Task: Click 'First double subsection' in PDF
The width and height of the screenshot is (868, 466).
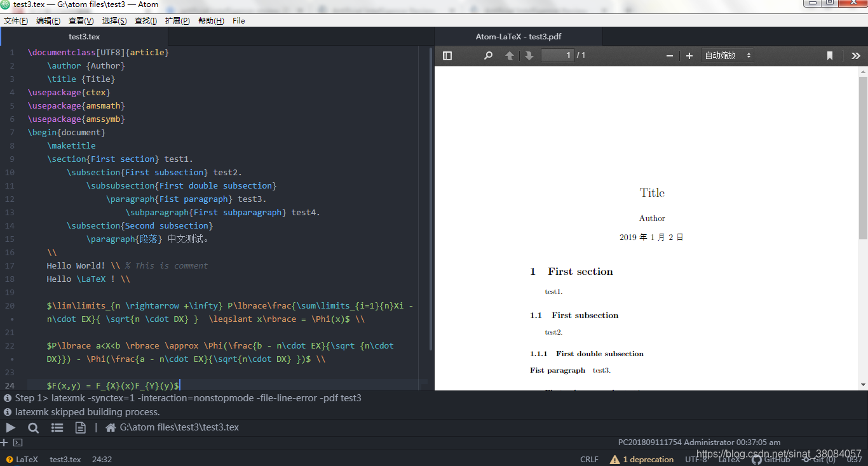Action: coord(600,354)
